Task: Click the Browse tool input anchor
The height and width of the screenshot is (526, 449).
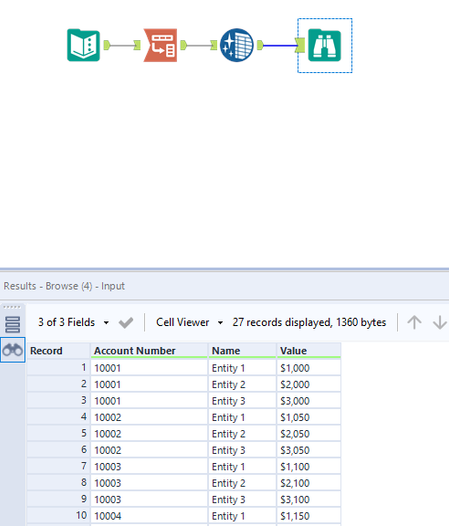Action: click(300, 45)
